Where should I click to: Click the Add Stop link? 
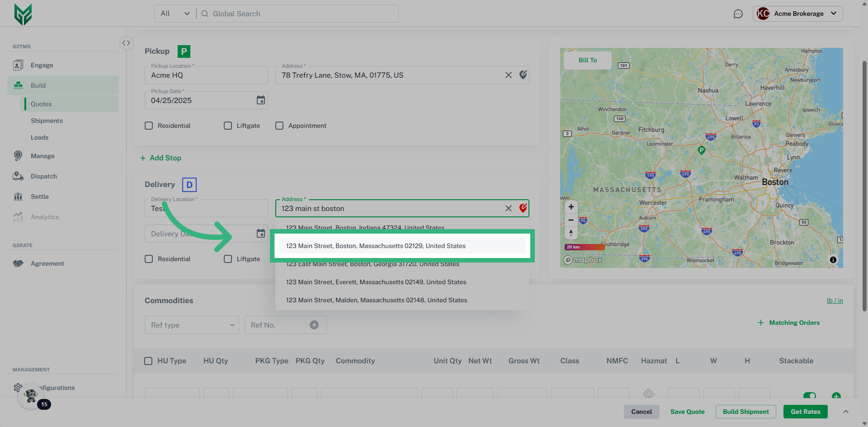(x=161, y=158)
